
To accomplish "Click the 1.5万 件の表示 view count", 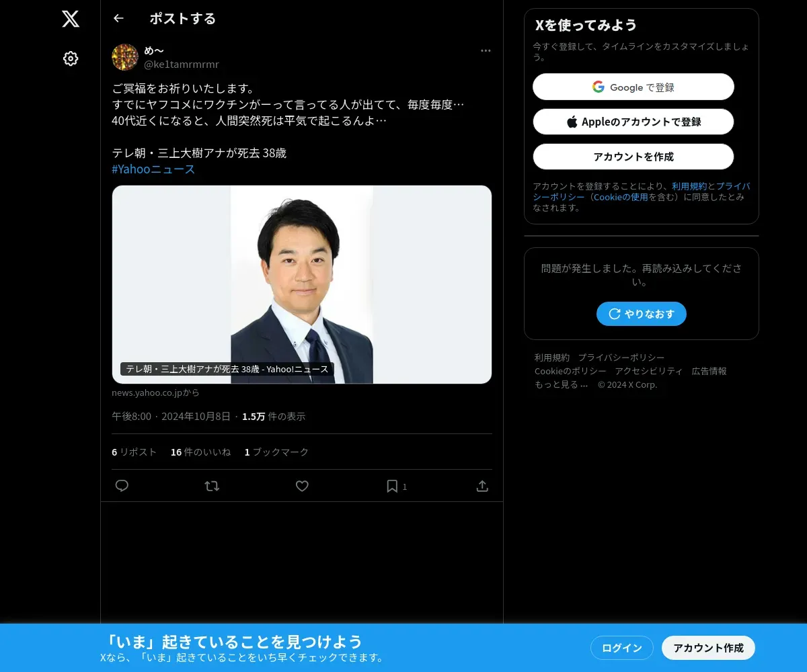I will pos(274,417).
